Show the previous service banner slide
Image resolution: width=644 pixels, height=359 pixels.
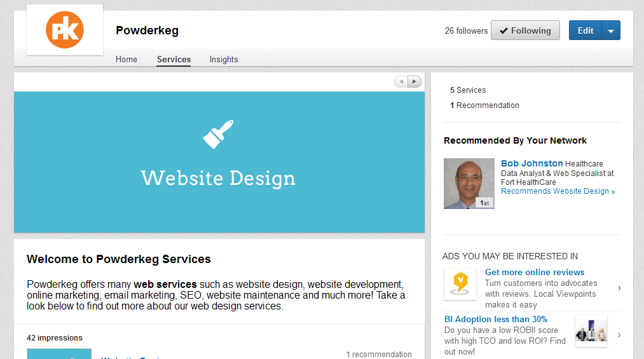click(401, 81)
